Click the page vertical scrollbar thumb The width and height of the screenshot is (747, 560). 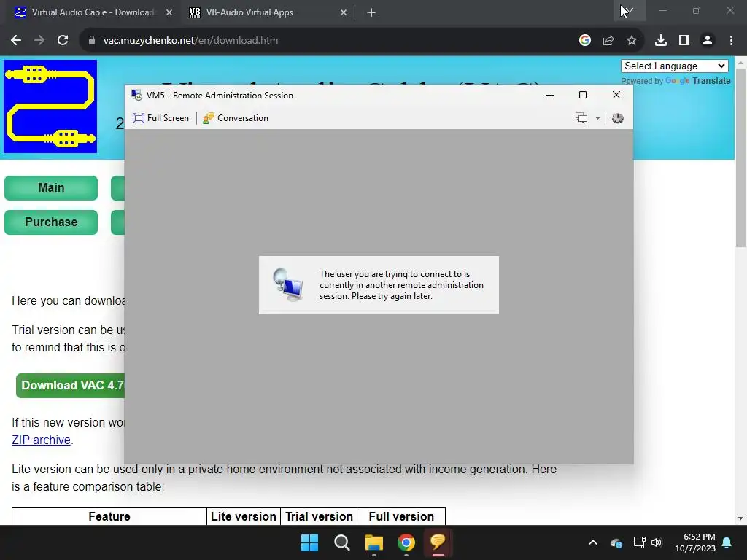(x=740, y=157)
